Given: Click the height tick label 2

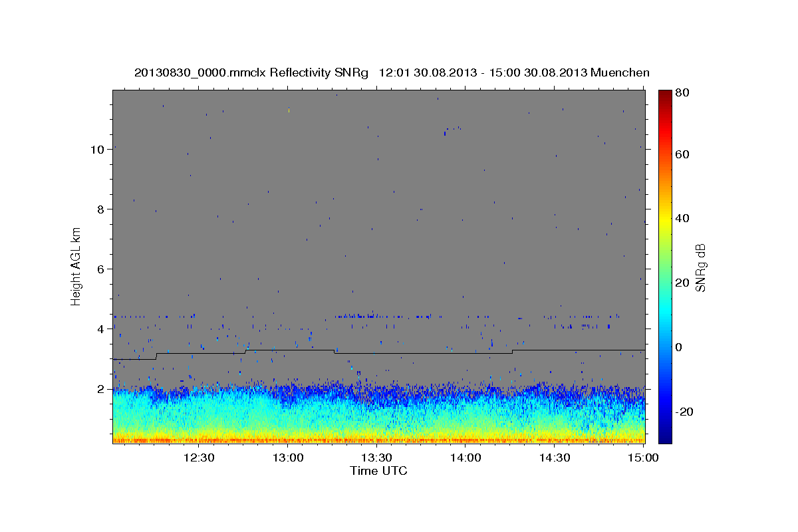Looking at the screenshot, I should point(101,389).
